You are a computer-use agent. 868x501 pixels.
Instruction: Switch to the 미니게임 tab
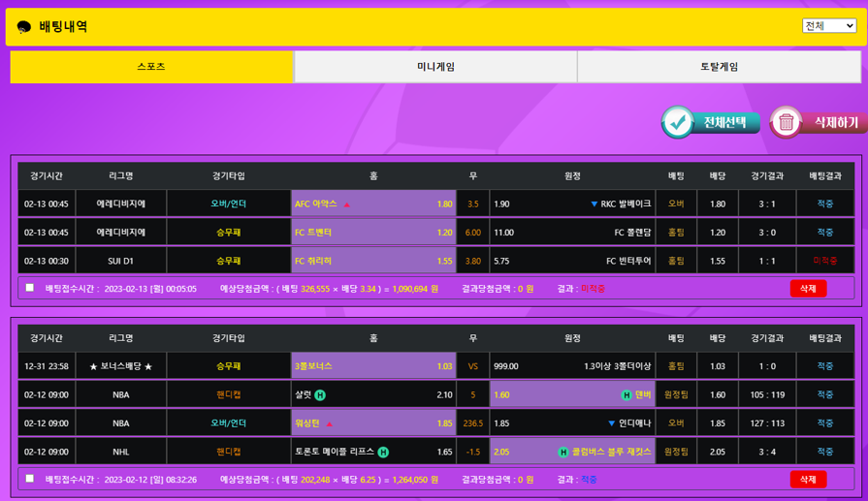point(435,67)
